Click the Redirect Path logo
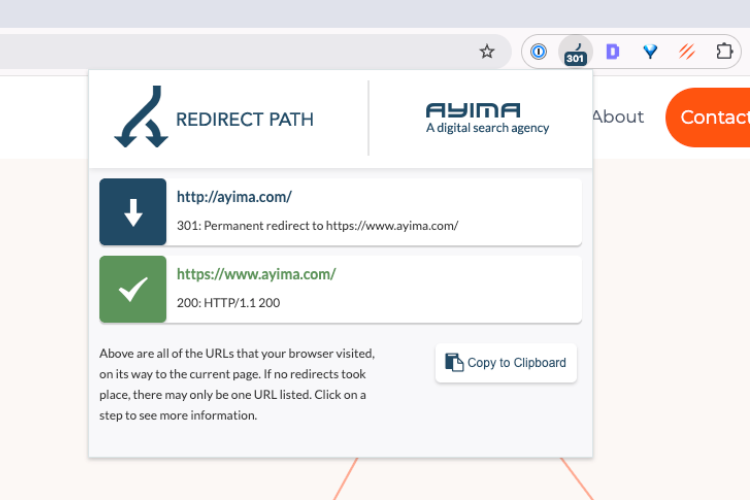This screenshot has height=500, width=750. [214, 119]
